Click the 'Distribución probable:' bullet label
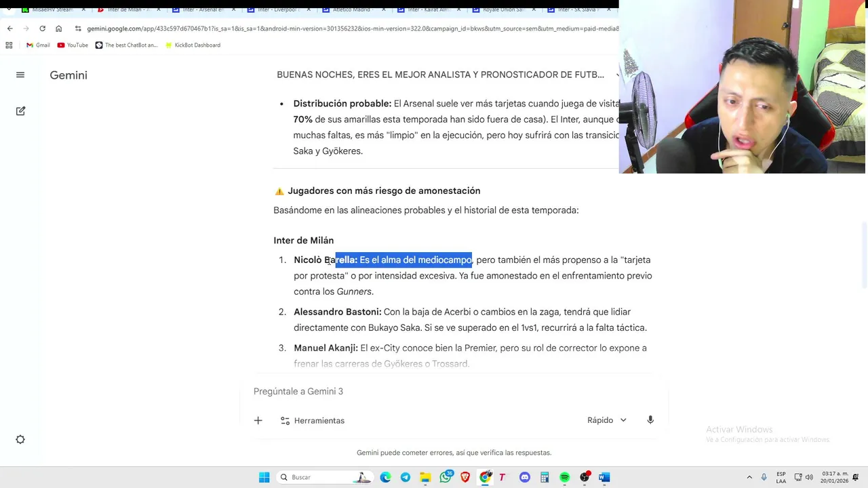This screenshot has height=488, width=868. click(342, 104)
